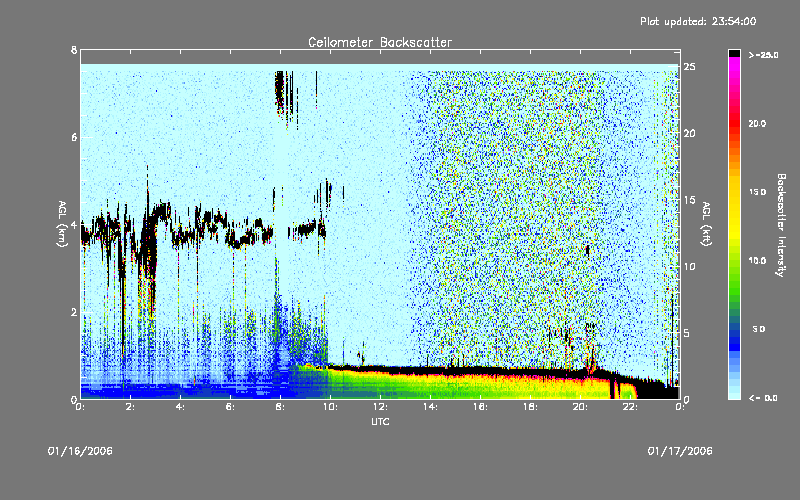Click the '<- 0.0' colorbar bottom label

pyautogui.click(x=763, y=398)
